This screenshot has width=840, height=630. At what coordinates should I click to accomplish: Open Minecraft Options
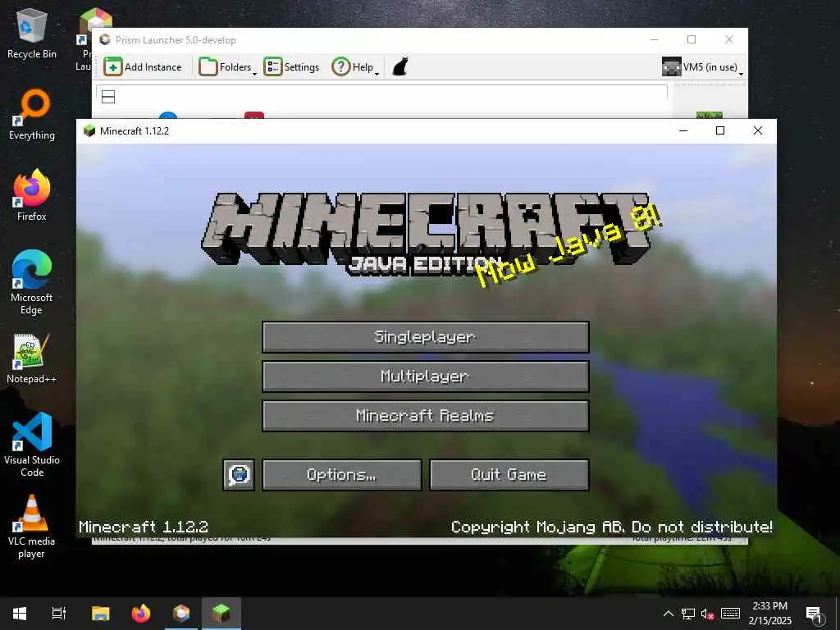(x=342, y=475)
